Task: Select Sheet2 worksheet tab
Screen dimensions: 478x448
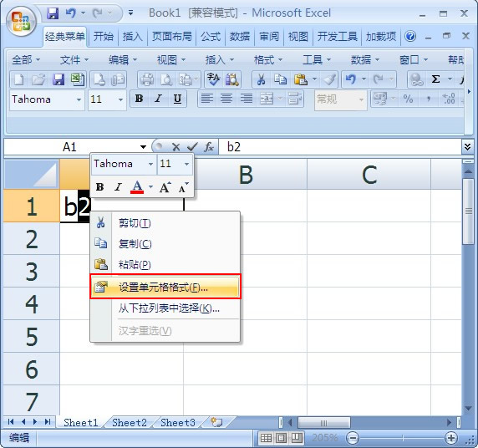Action: pyautogui.click(x=130, y=423)
